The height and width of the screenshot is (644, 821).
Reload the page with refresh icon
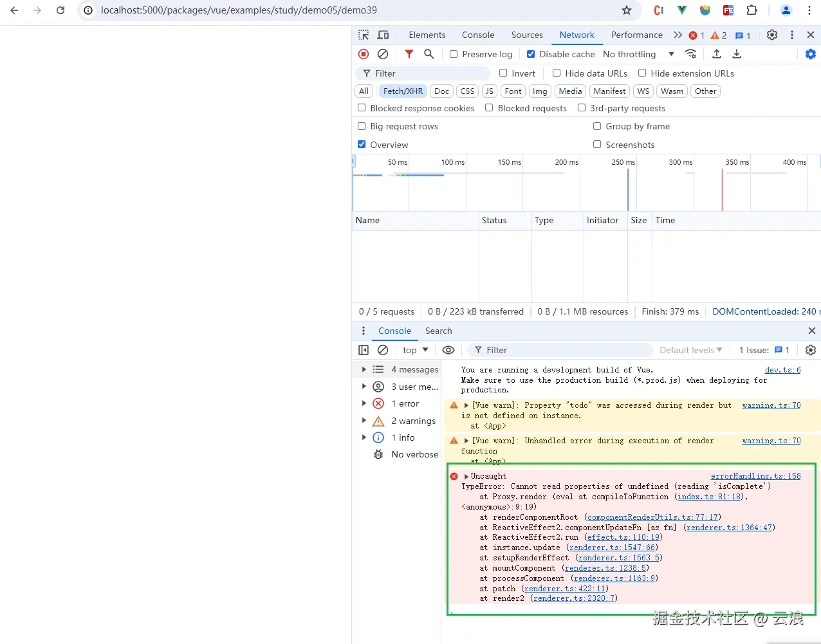tap(60, 10)
